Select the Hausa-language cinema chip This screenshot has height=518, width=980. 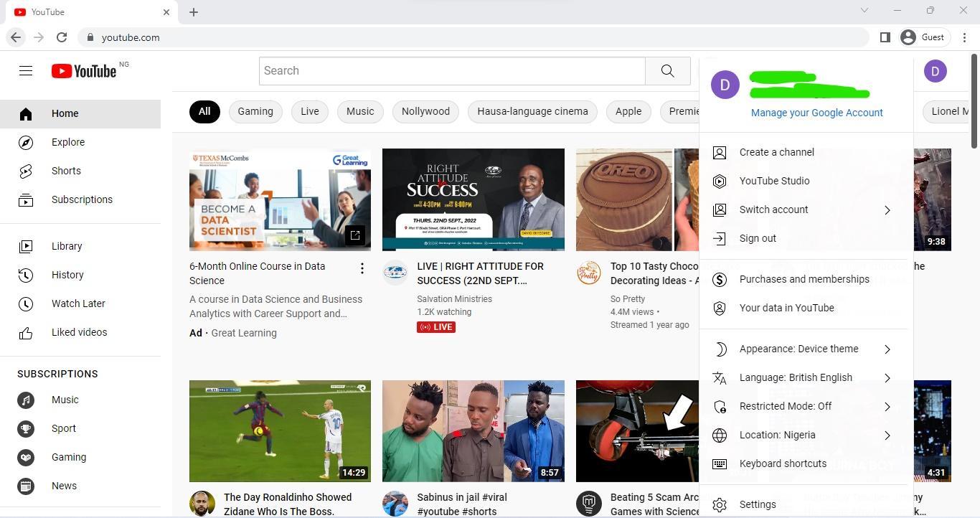coord(532,111)
